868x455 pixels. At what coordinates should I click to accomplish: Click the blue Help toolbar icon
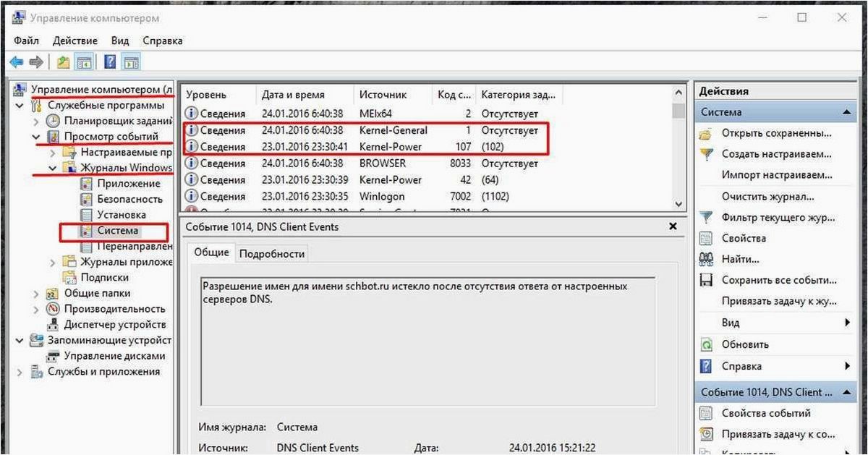point(110,63)
